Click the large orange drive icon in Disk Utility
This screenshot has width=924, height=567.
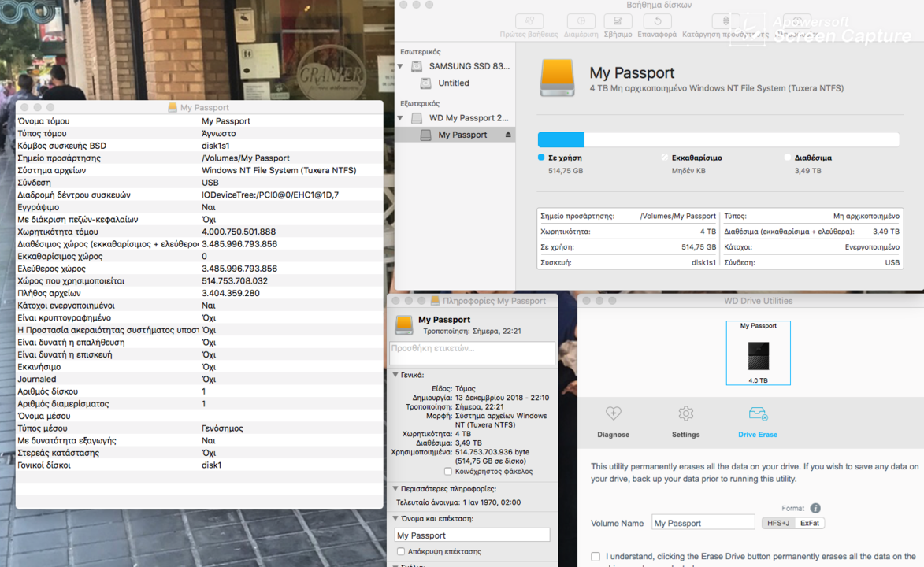click(x=557, y=78)
